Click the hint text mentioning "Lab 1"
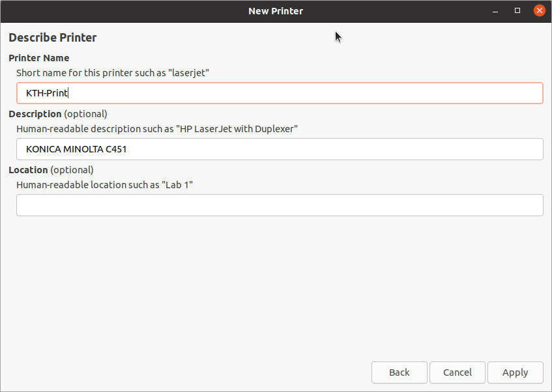This screenshot has width=552, height=392. coord(104,185)
